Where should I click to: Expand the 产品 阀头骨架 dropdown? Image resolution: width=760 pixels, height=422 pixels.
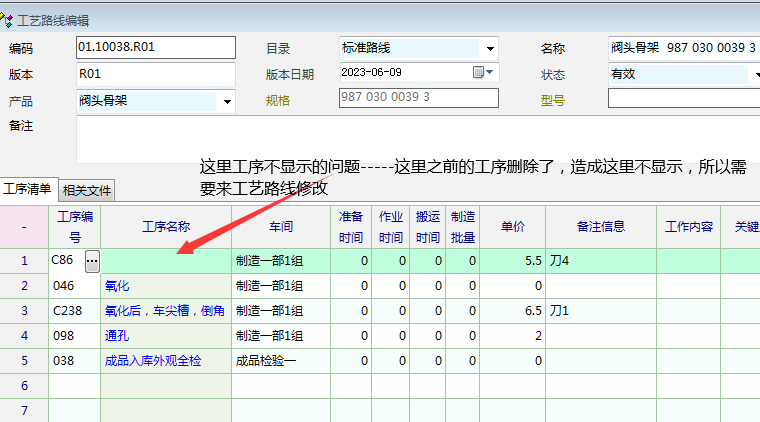[x=227, y=101]
